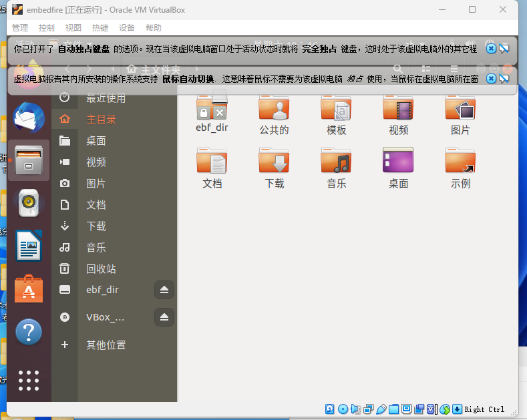Open 回收站 in the sidebar

[114, 269]
